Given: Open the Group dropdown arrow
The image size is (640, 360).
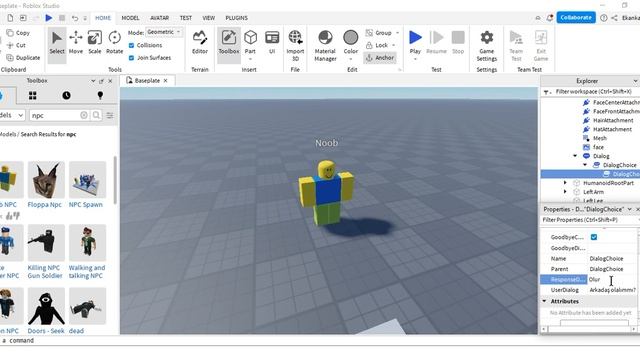Looking at the screenshot, I should tap(397, 33).
